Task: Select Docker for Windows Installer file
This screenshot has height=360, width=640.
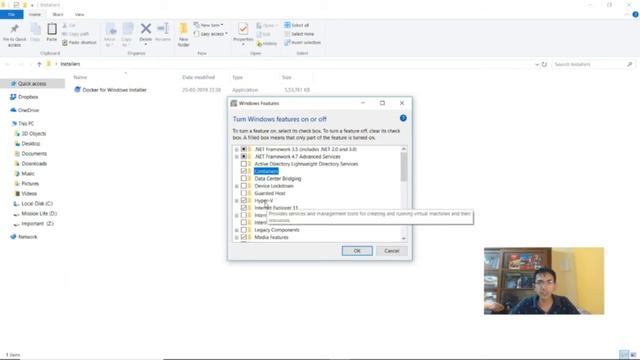Action: coord(111,90)
